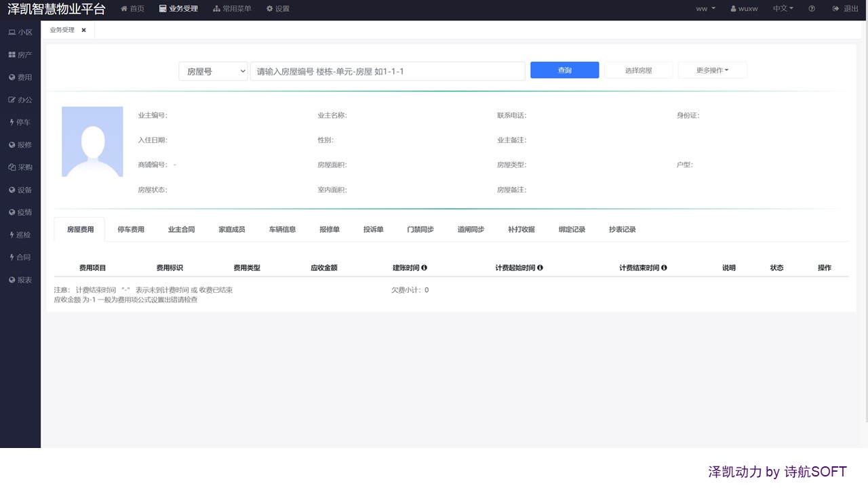
Task: Click the gear icon beside 设置
Action: pyautogui.click(x=270, y=9)
